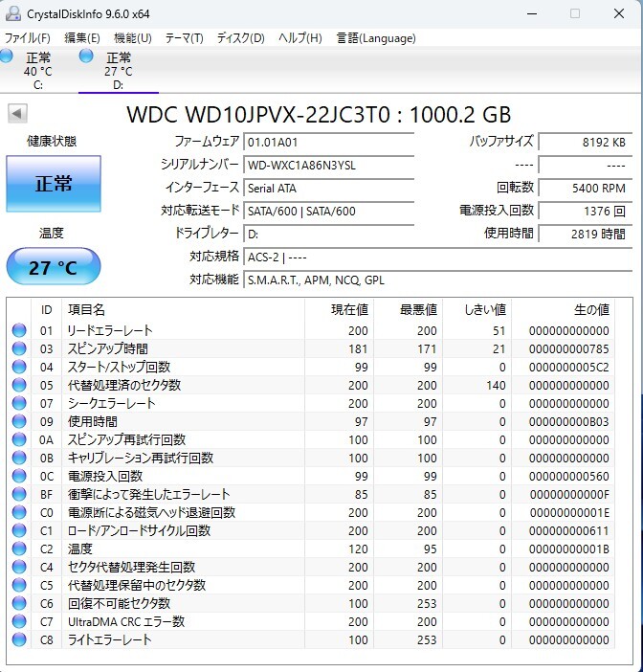Viewport: 643px width, 672px height.
Task: Click the buffer size value 8192 KB
Action: (x=586, y=142)
